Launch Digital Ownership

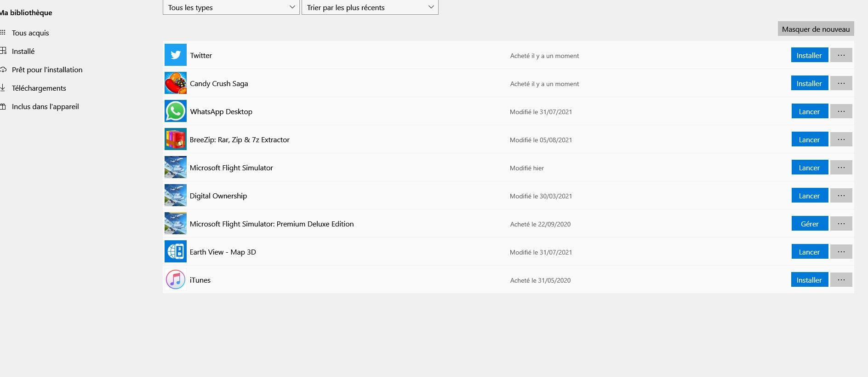pyautogui.click(x=810, y=196)
